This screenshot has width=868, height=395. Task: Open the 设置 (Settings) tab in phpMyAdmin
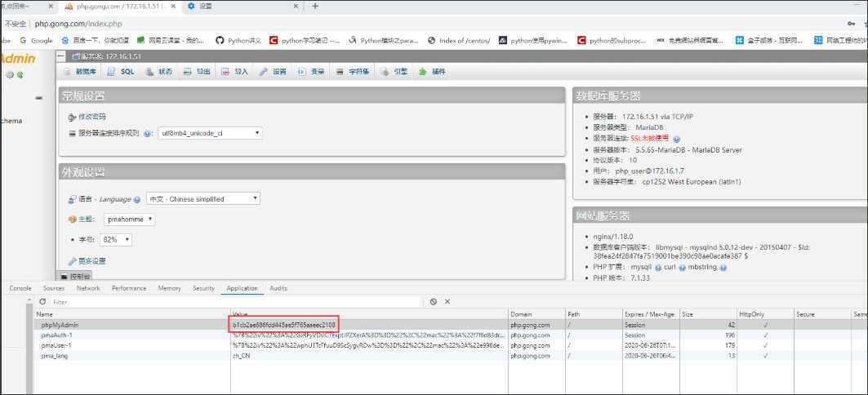273,72
